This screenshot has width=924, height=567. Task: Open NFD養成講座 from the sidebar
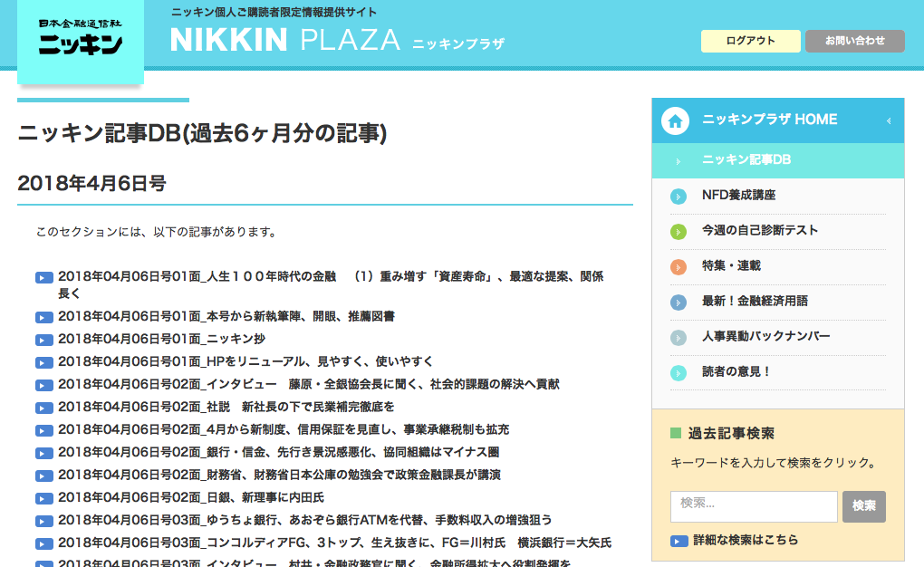click(739, 195)
